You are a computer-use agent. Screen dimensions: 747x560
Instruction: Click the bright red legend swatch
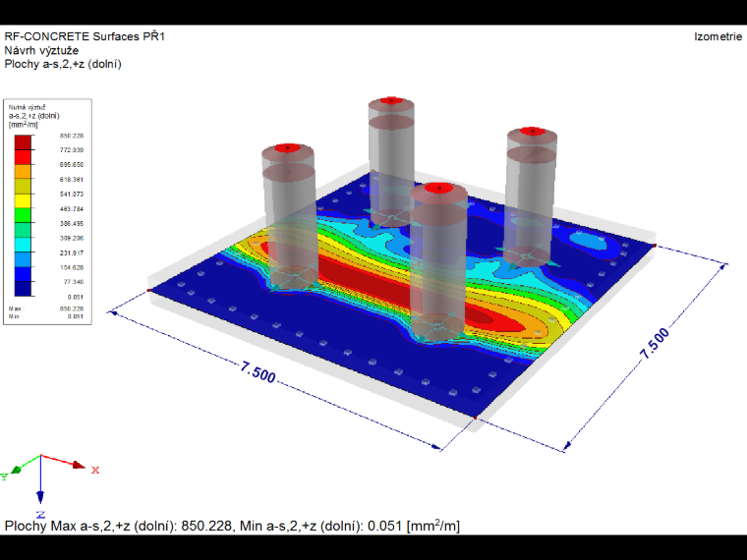click(x=23, y=157)
